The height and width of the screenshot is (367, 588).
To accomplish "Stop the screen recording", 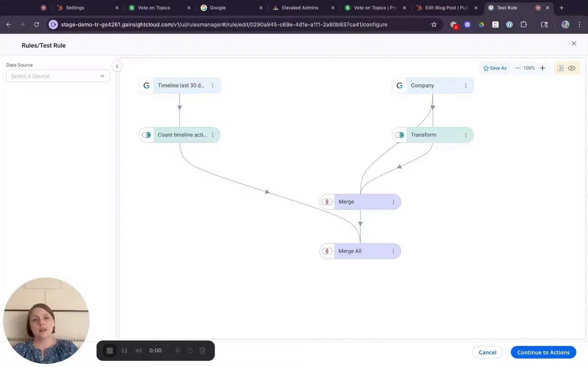I will tap(110, 351).
